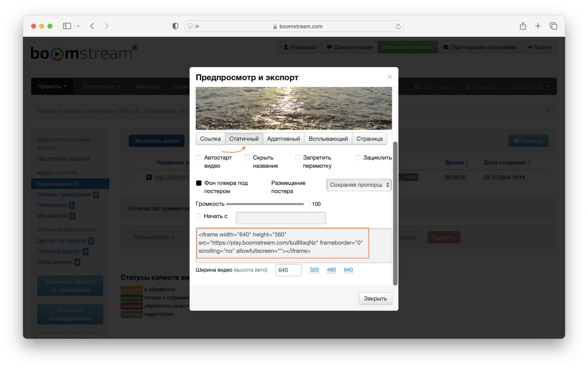Set the width with the 480 link
This screenshot has height=369, width=588.
coord(331,270)
